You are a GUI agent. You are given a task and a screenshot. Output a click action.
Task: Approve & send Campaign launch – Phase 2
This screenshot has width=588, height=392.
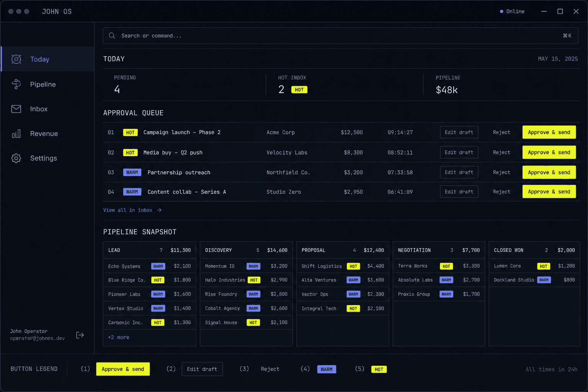(549, 132)
